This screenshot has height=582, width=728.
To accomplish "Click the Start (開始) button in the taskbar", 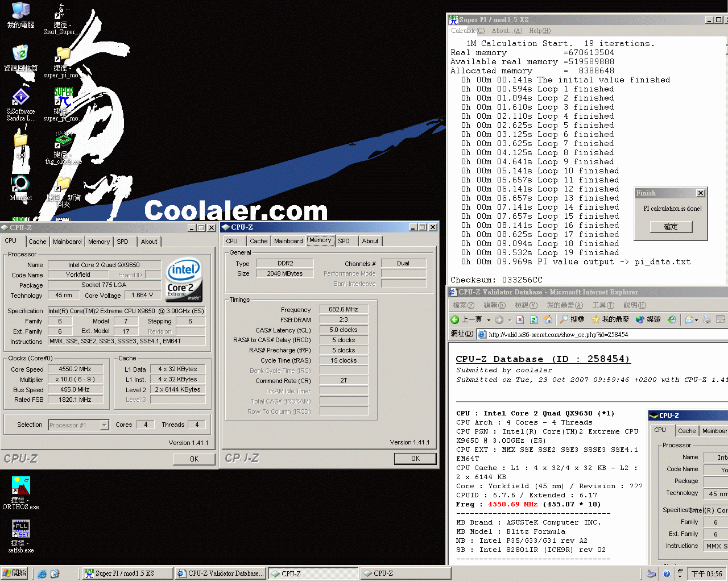I will pos(14,573).
